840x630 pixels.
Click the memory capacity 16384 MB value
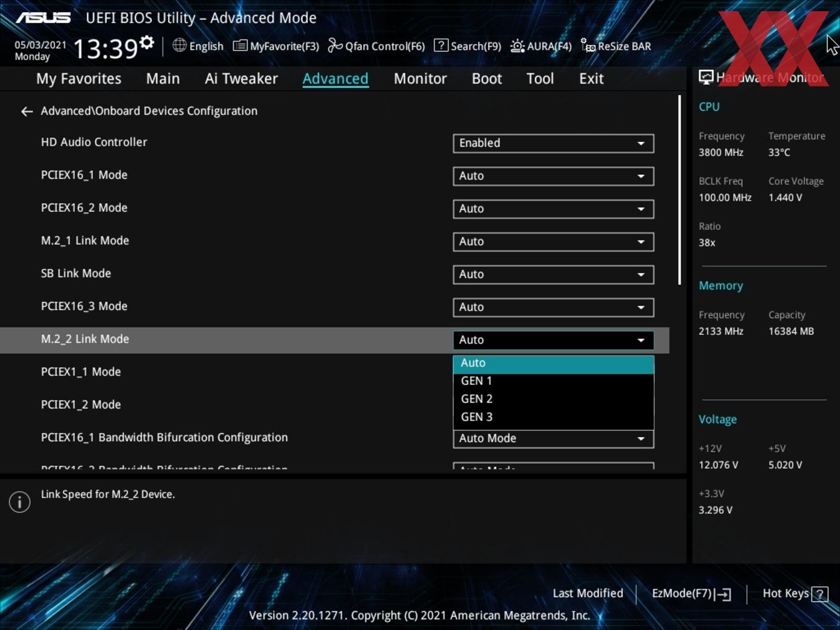point(791,332)
